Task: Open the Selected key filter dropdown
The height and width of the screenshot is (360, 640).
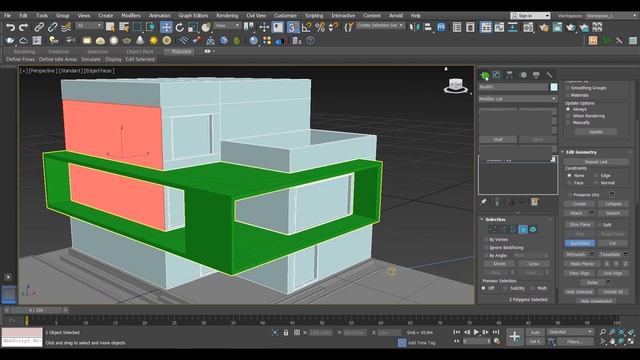Action: pos(570,332)
